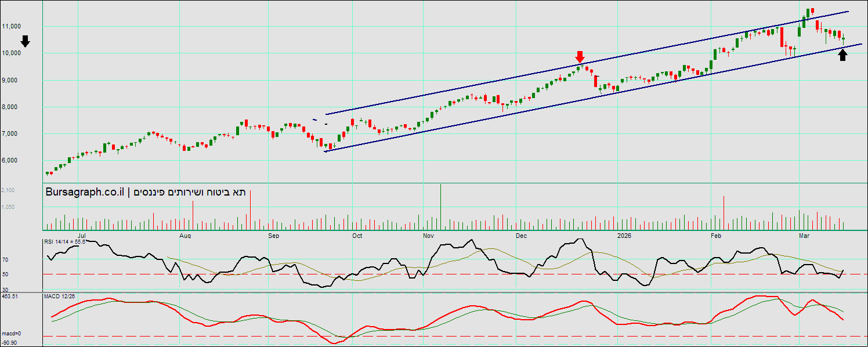Screen dimensions: 868x347
Task: Select the Oct month label
Action: 357,236
